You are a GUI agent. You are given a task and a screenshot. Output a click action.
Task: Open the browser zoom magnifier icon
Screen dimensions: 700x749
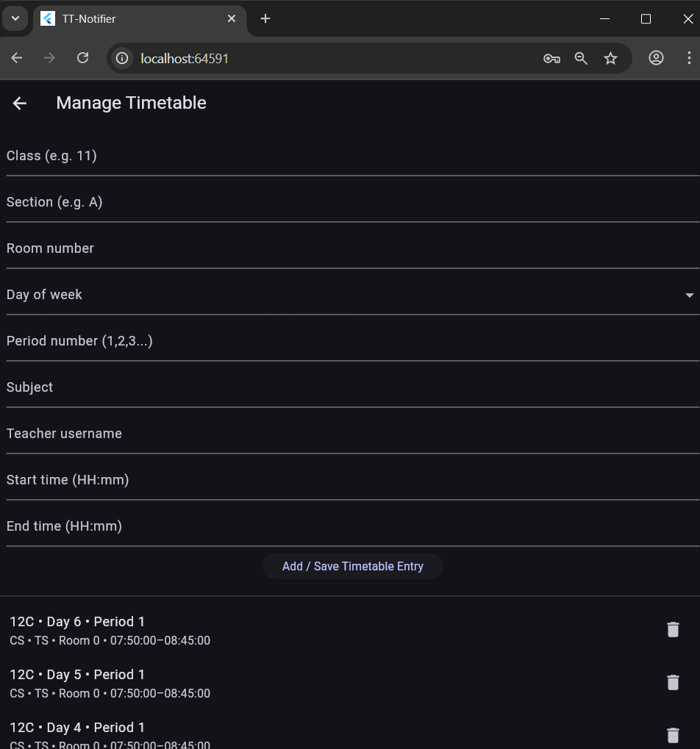click(x=581, y=58)
